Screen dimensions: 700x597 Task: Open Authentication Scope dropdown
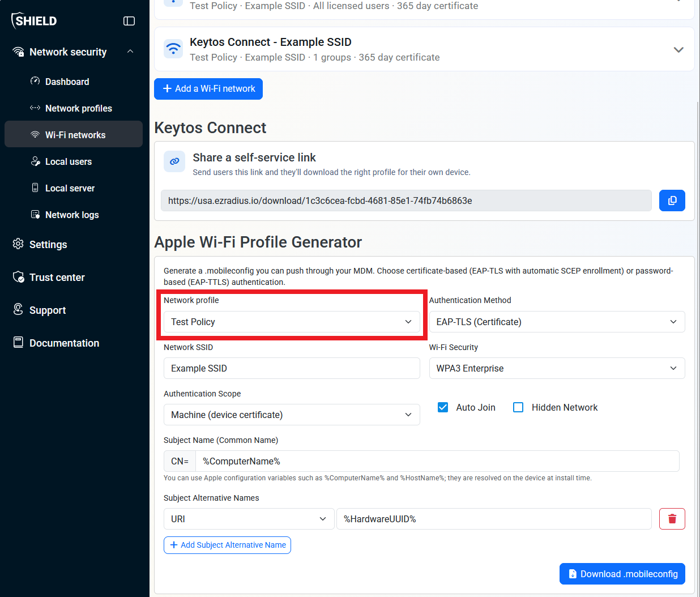tap(292, 415)
